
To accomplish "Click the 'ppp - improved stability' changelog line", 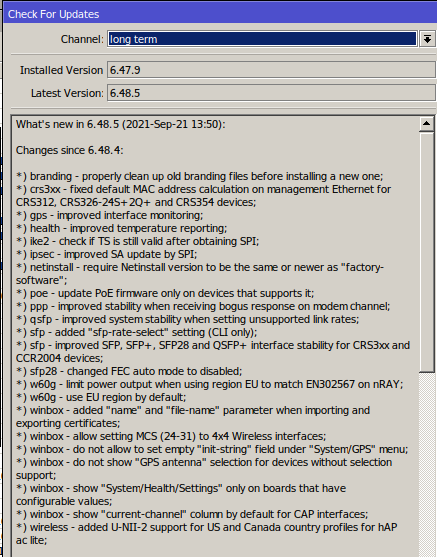I will [203, 306].
